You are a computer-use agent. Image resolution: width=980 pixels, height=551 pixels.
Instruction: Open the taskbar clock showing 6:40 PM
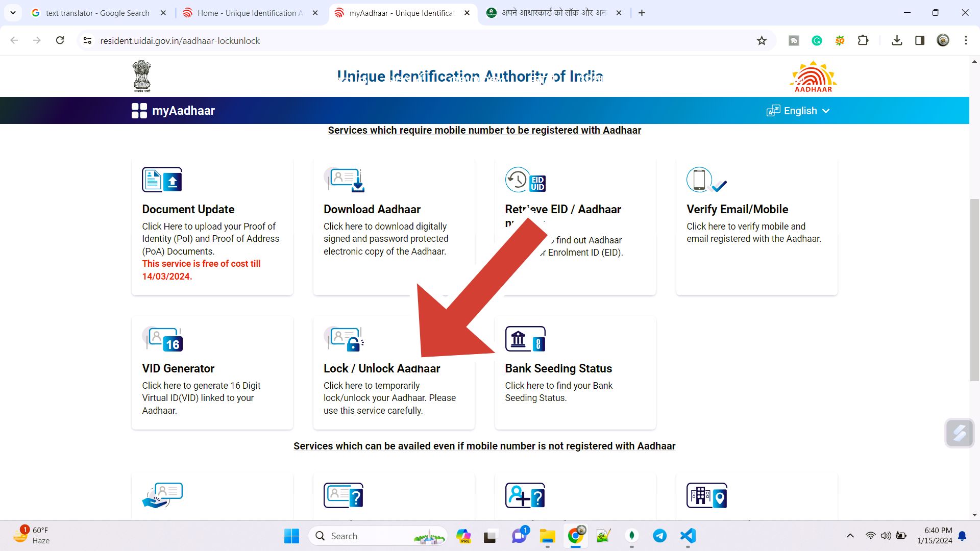point(934,536)
